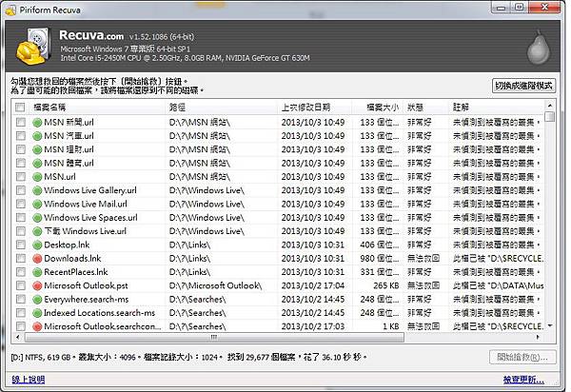Click the 265 KB size cell
The width and height of the screenshot is (571, 392).
[x=386, y=285]
